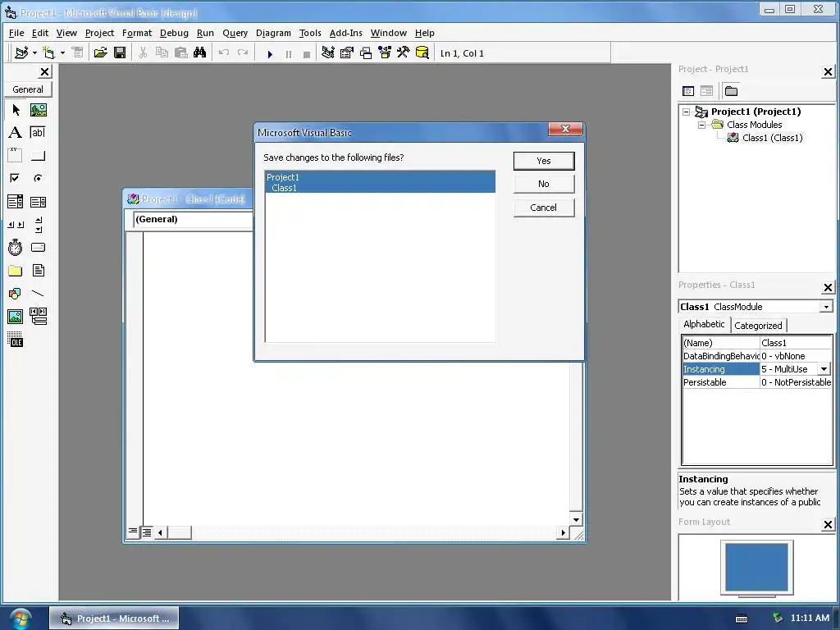Open the Instancing value dropdown arrow

click(x=824, y=369)
